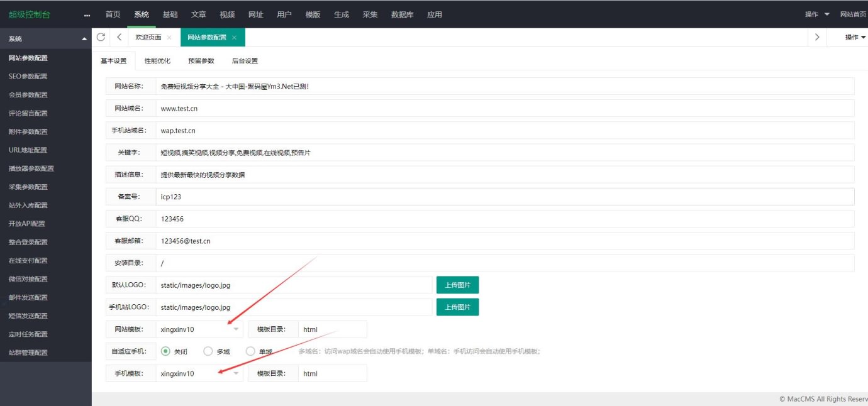Collapse the 系统 sidebar section
The width and height of the screenshot is (868, 406).
[x=84, y=39]
